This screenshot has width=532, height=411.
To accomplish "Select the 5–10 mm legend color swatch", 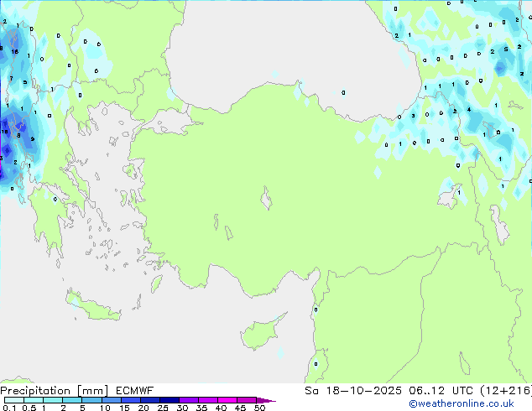I will pos(92,400).
